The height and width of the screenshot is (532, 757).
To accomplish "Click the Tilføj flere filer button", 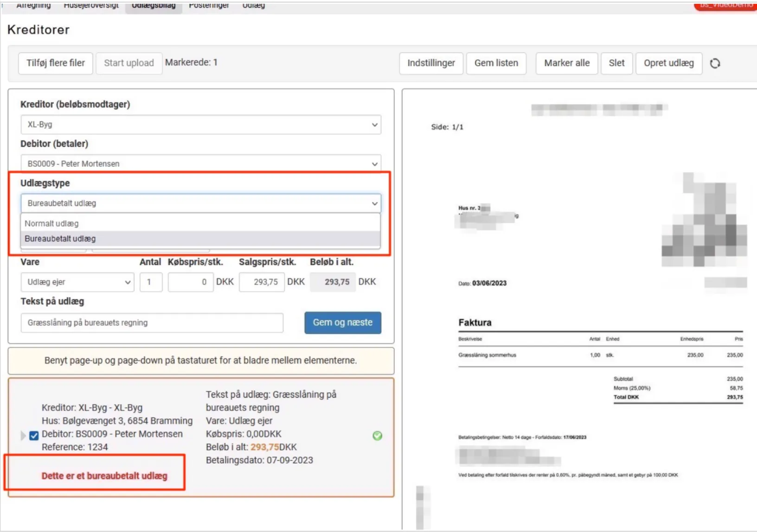I will coord(56,63).
